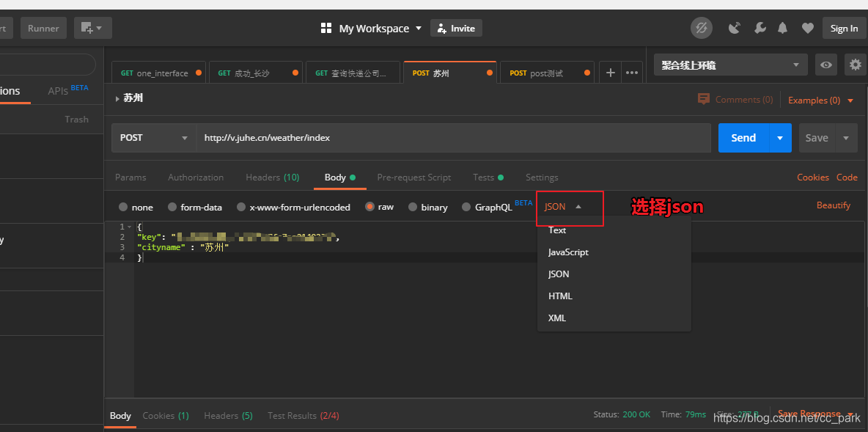Screen dimensions: 868x432
Task: Click the Beautify link
Action: (833, 205)
